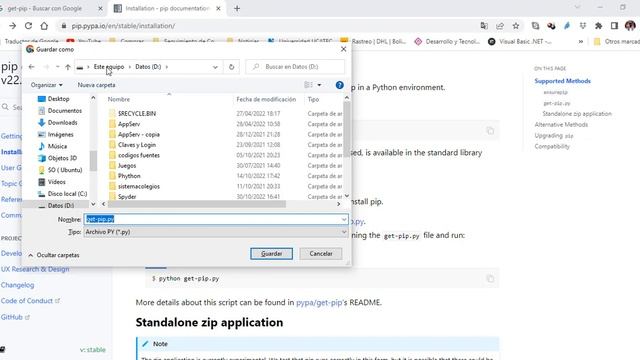The width and height of the screenshot is (640, 360).
Task: Go back in the Guardar como dialog
Action: (31, 67)
